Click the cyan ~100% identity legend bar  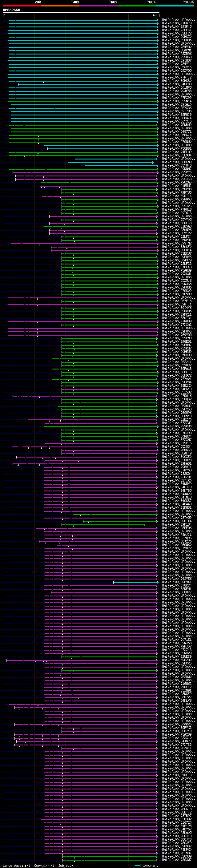(175, 6)
